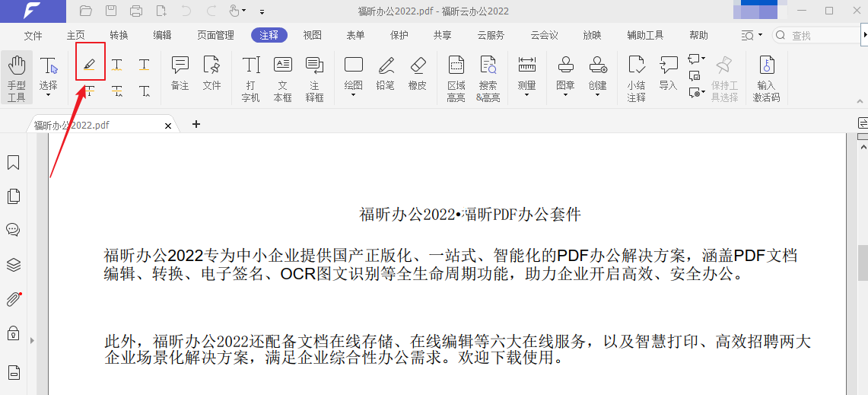Click the vertical scrollbar thumb
Image resolution: width=868 pixels, height=395 pixels.
(863, 263)
